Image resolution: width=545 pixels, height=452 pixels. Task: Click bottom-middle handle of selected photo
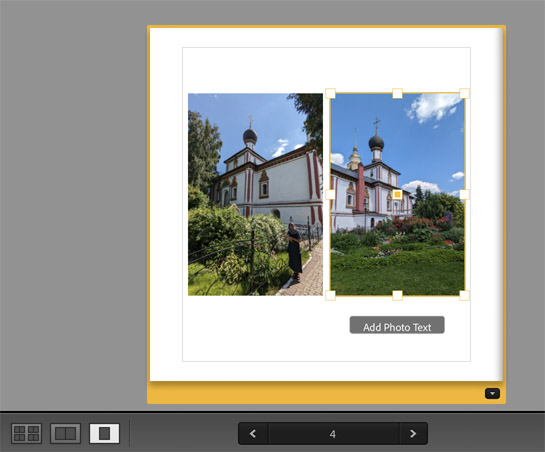[x=397, y=296]
